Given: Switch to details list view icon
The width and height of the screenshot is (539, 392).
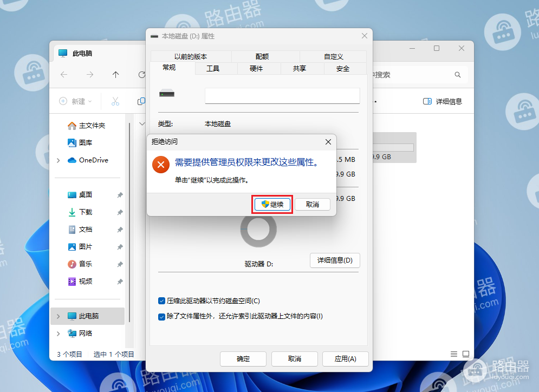Looking at the screenshot, I should (454, 354).
